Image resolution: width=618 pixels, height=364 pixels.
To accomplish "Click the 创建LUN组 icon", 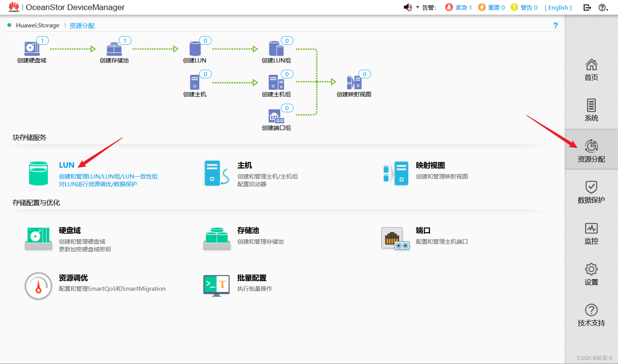I will coord(276,49).
